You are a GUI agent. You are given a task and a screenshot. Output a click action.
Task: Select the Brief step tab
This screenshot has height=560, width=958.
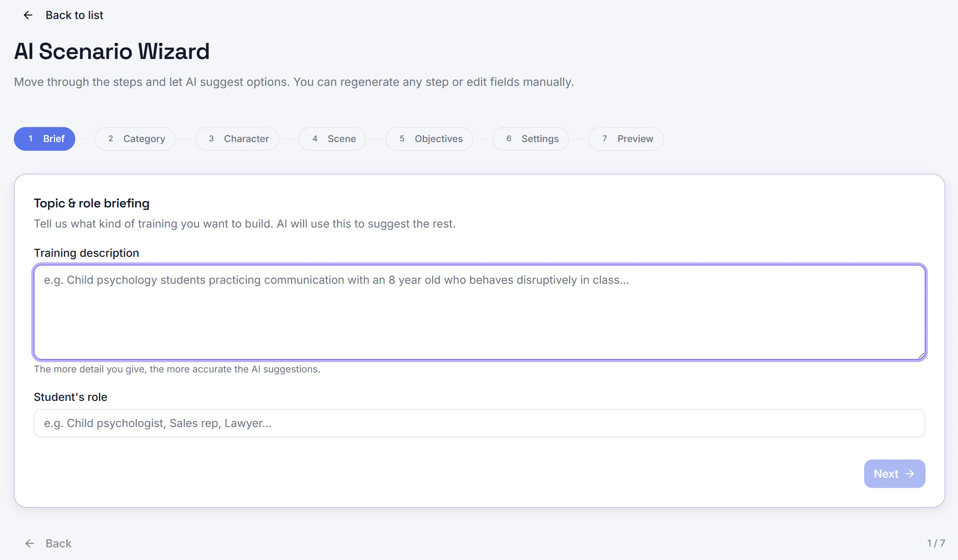(x=44, y=139)
